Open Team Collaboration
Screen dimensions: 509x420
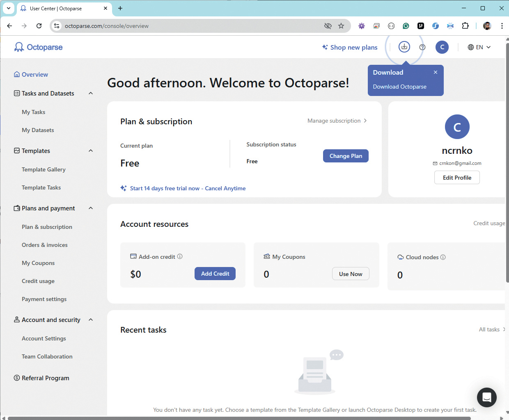click(x=47, y=356)
